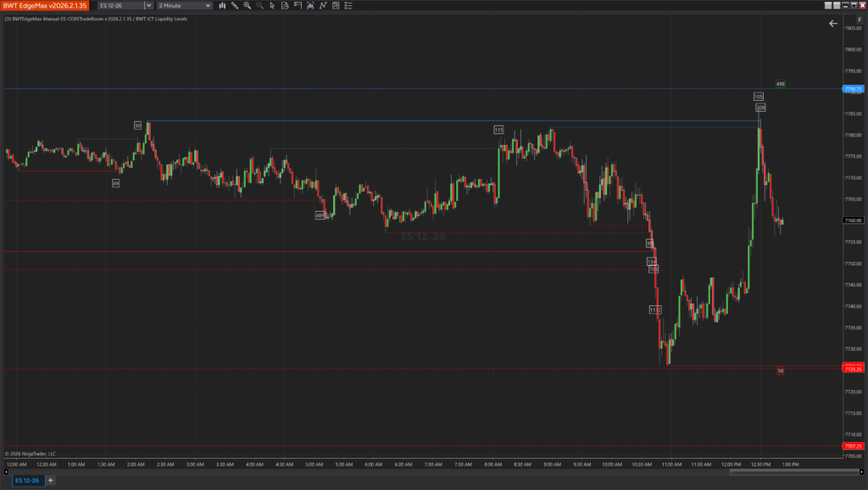Click the 489 label near 5:00 AM

(x=320, y=215)
